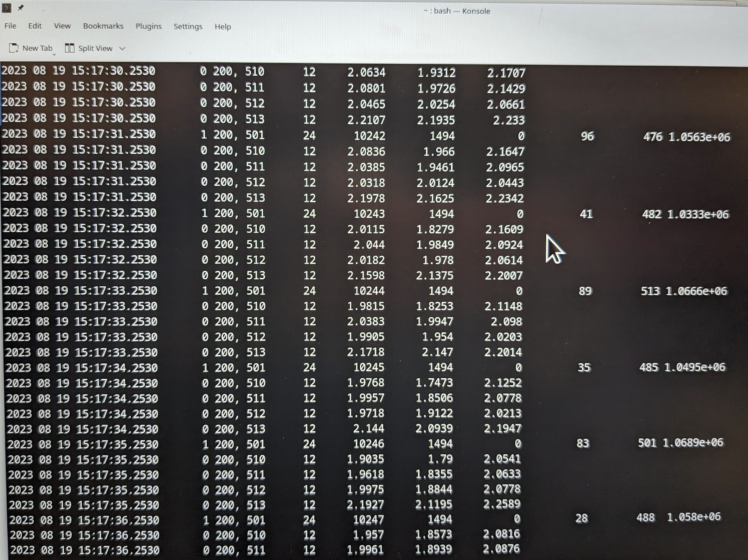Open the File menu

tap(10, 26)
